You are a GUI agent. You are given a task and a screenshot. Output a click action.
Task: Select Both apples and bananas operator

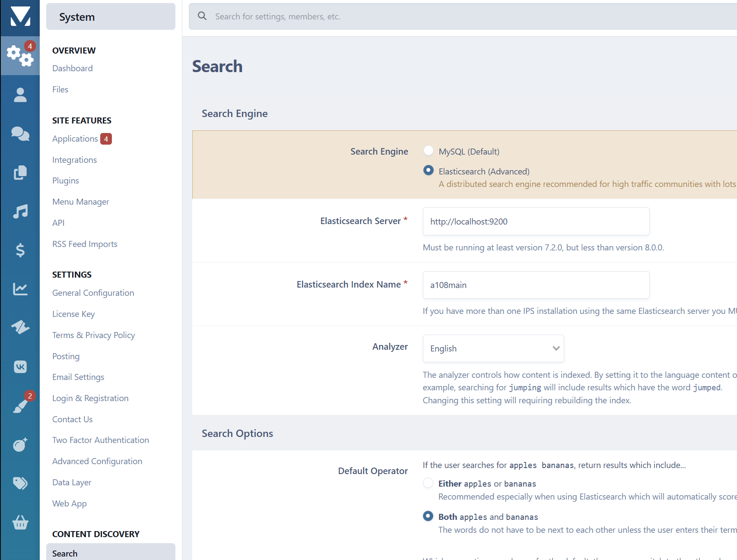[x=428, y=516]
